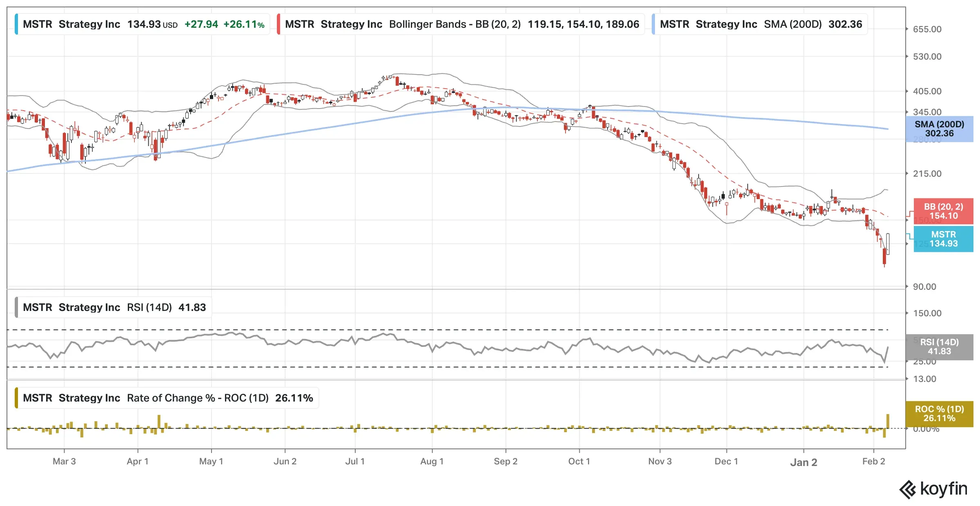Select the cyan MSTR price legend indicator
980x506 pixels.
point(16,24)
